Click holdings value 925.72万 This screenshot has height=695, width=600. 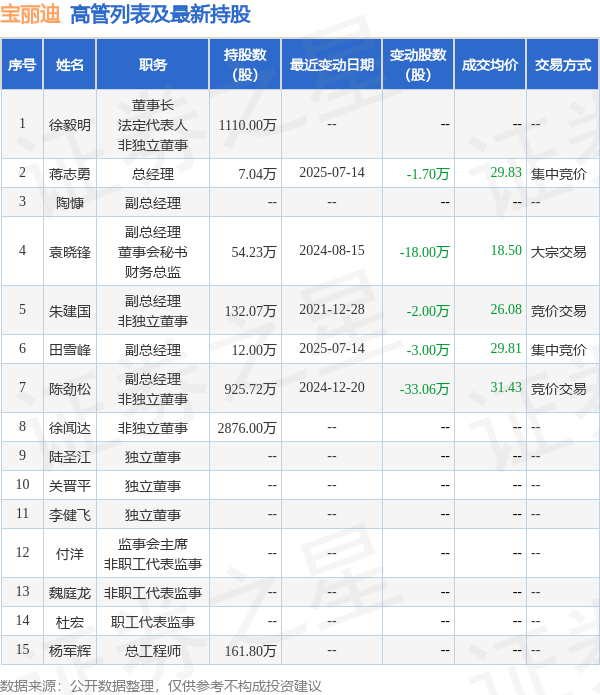coord(250,389)
